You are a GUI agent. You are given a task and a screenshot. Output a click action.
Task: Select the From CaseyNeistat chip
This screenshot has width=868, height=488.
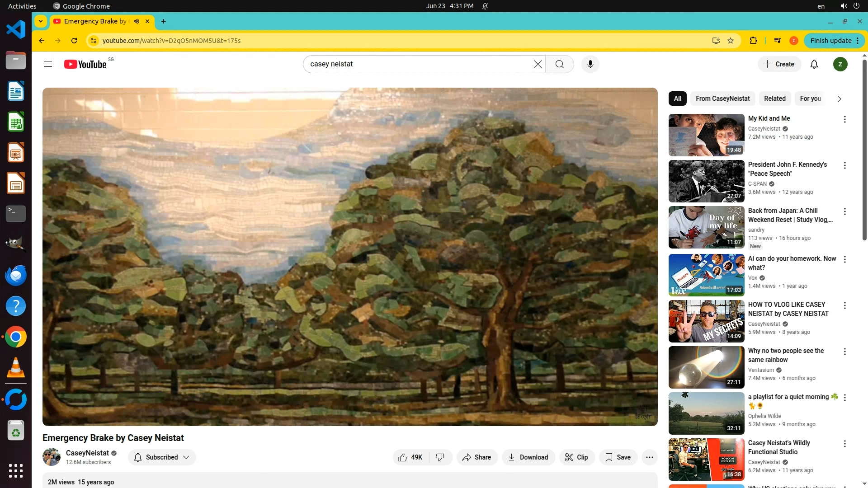722,99
